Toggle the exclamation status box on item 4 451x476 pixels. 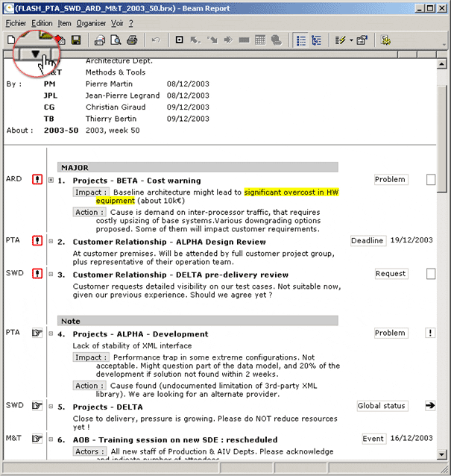[x=430, y=333]
